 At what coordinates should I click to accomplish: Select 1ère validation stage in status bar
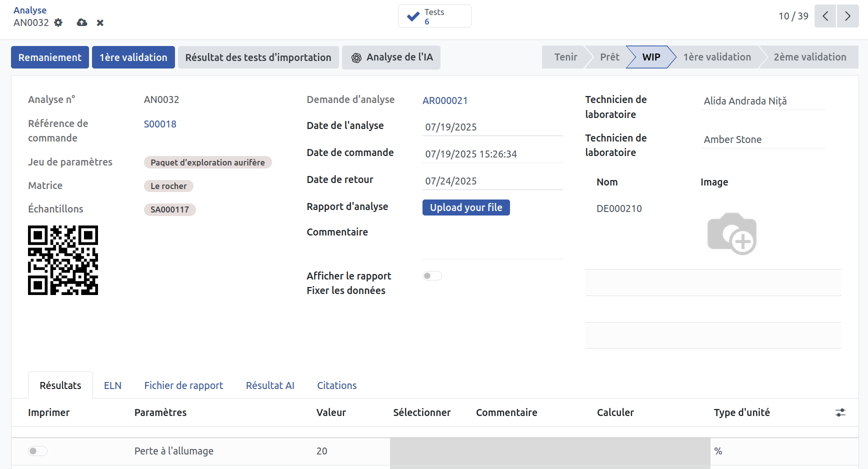pyautogui.click(x=717, y=57)
